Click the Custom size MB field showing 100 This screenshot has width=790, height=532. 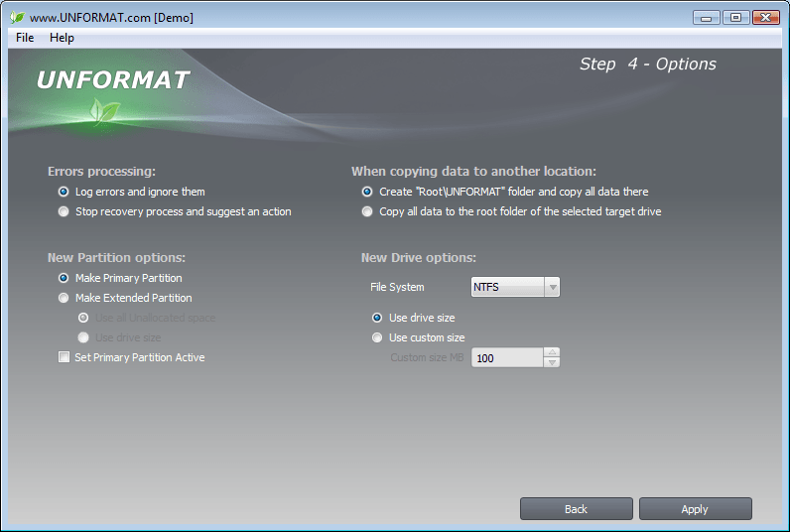(507, 357)
